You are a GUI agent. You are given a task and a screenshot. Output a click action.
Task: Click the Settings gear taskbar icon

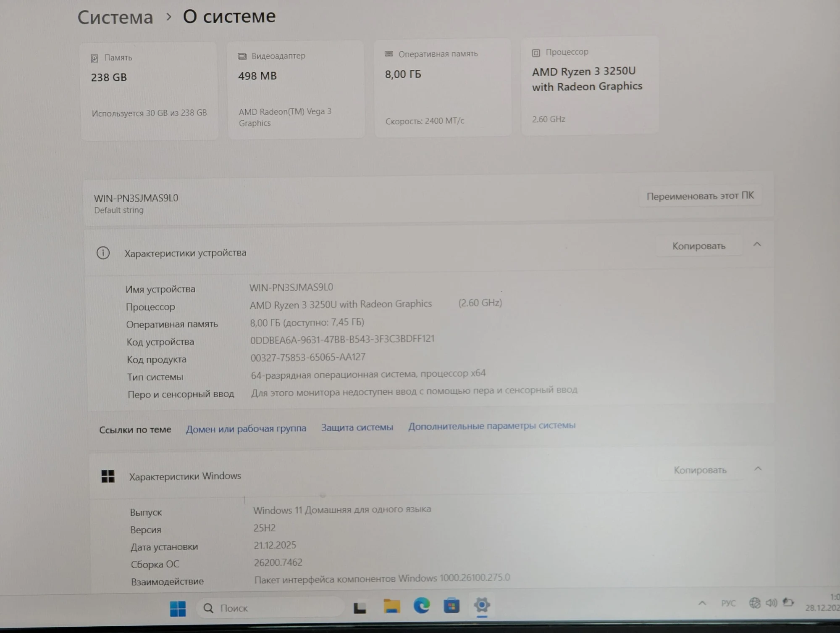pos(482,605)
